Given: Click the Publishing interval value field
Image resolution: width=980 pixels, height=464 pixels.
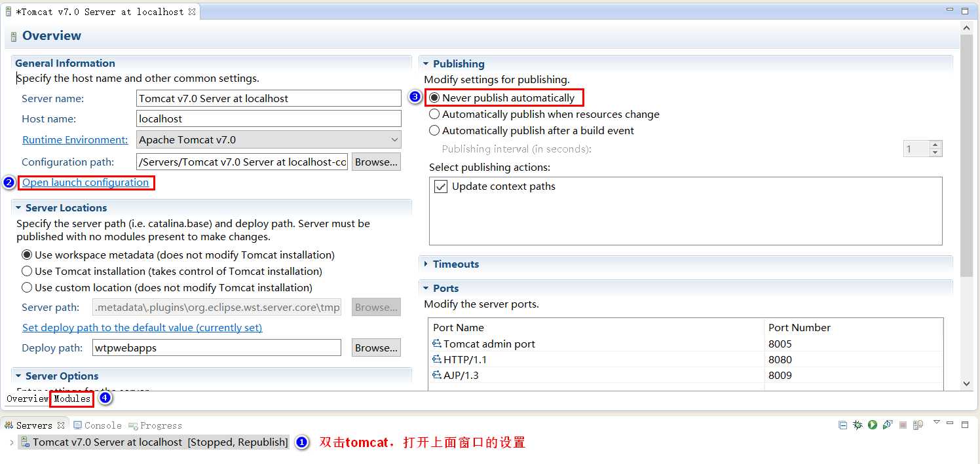Looking at the screenshot, I should coord(916,149).
